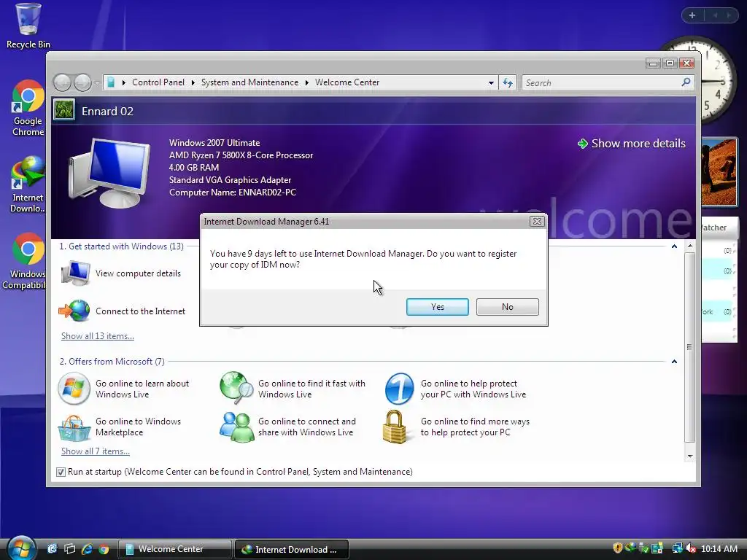Close the Internet Download Manager dialog
Image resolution: width=747 pixels, height=560 pixels.
[537, 222]
